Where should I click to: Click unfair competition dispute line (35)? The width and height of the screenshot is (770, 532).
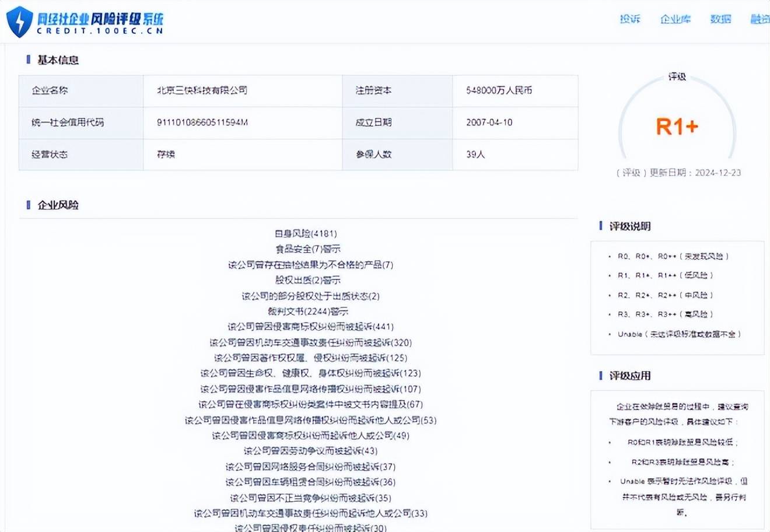point(310,498)
